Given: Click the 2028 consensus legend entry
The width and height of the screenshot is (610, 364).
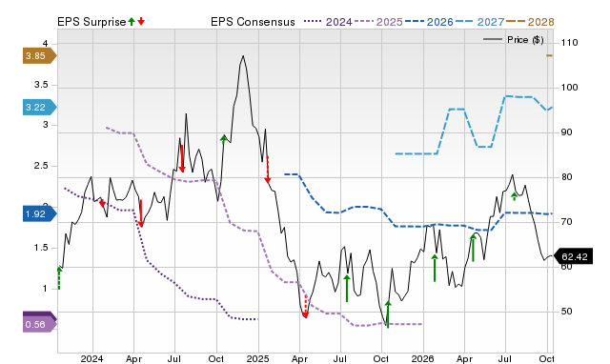Looking at the screenshot, I should (530, 22).
